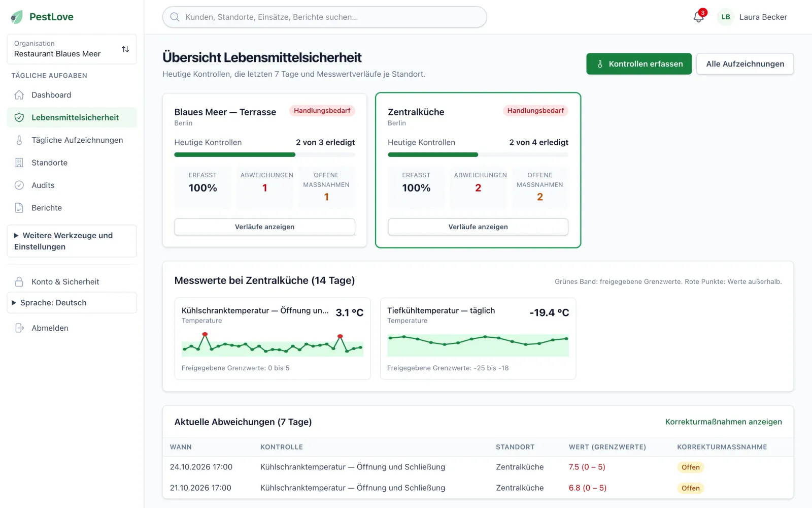Open Tägliche Aufzeichnungen in sidebar
Screen dimensions: 812x508
coord(72,140)
